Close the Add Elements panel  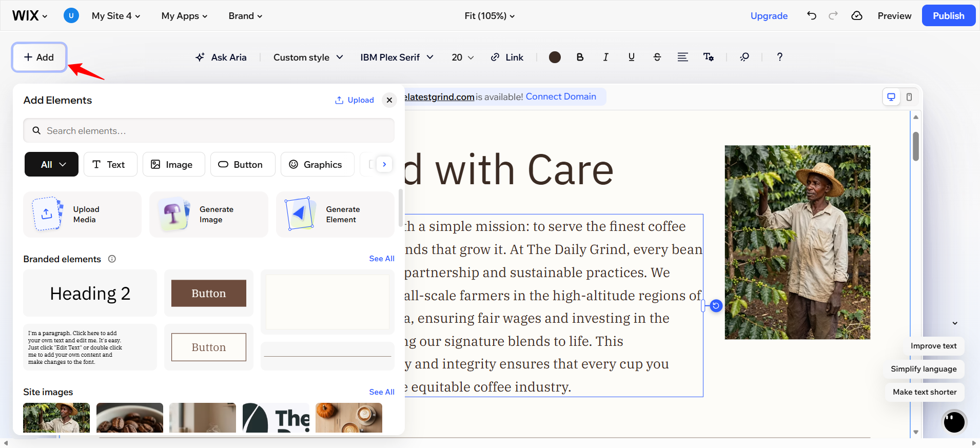point(389,100)
